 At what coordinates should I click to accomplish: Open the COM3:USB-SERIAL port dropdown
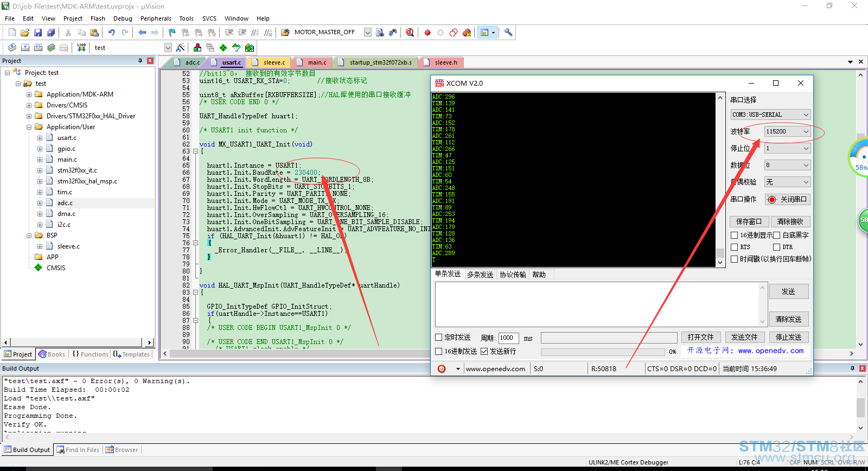tap(770, 114)
